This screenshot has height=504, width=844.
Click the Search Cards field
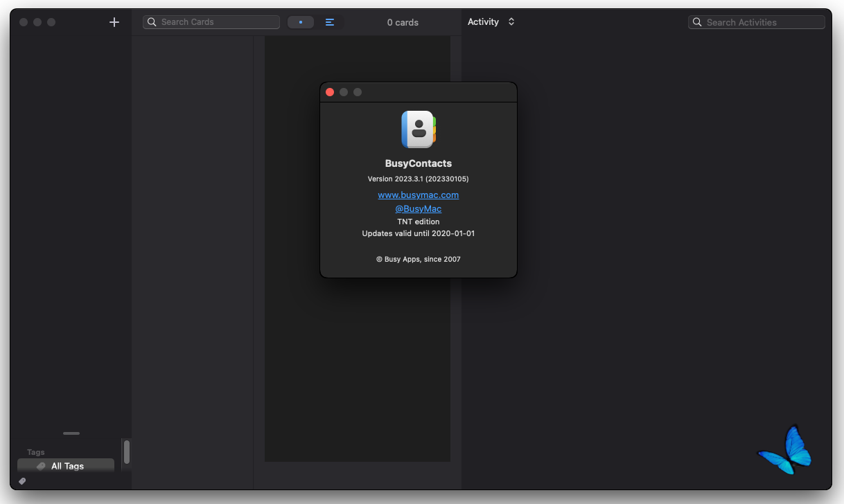211,22
